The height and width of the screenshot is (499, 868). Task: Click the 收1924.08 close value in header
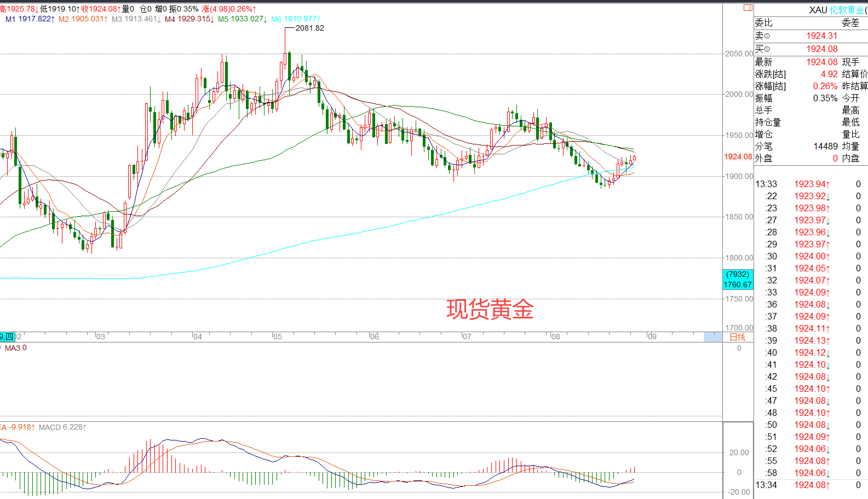[x=101, y=9]
